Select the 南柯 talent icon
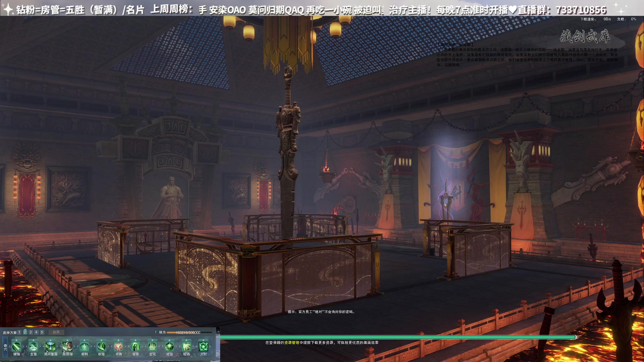 pyautogui.click(x=85, y=346)
